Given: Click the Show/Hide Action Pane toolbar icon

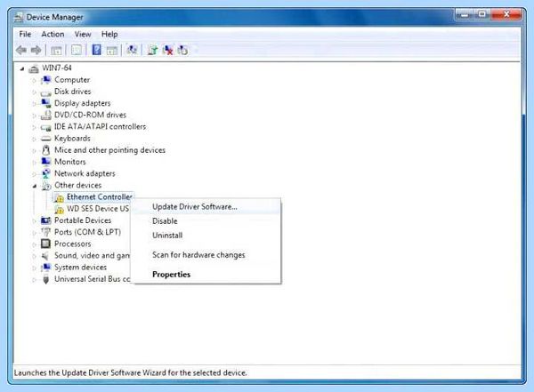Looking at the screenshot, I should point(112,51).
